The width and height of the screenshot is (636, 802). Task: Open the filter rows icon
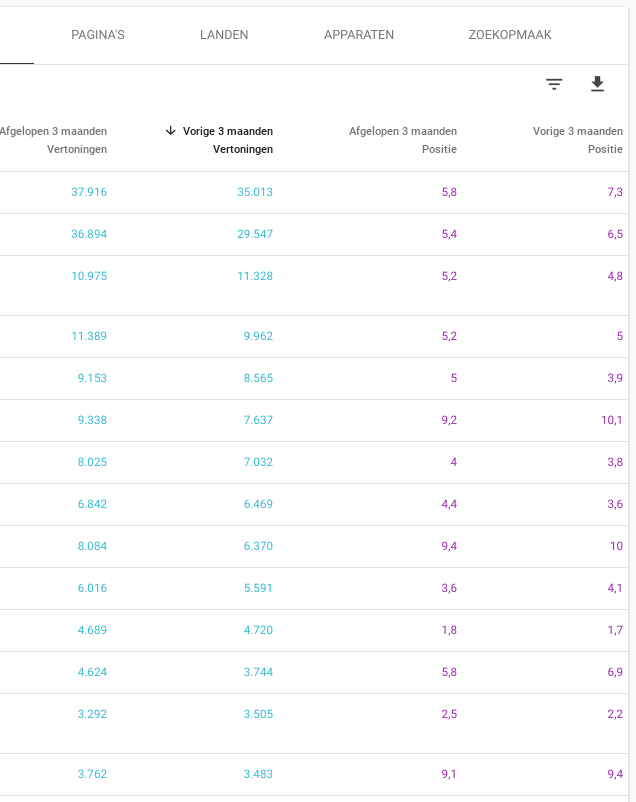pos(554,84)
